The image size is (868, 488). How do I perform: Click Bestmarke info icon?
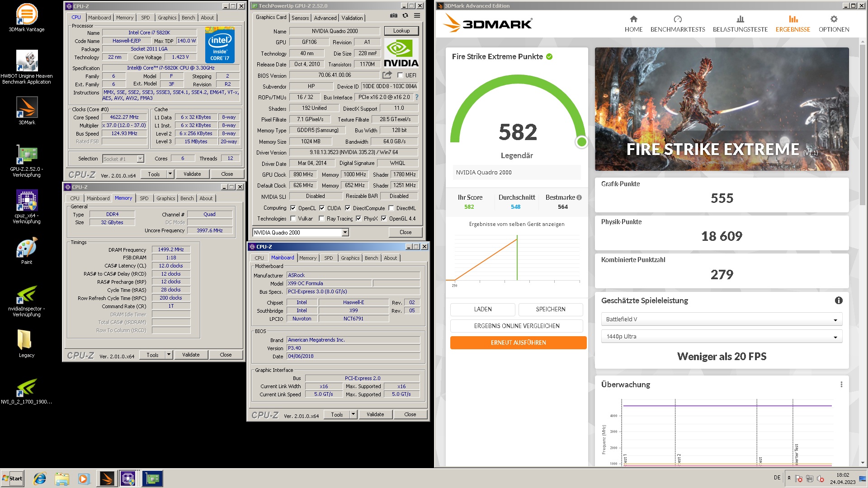point(579,197)
